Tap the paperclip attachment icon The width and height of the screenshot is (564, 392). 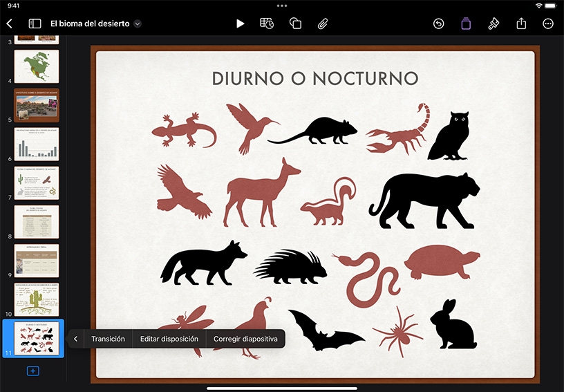click(323, 24)
